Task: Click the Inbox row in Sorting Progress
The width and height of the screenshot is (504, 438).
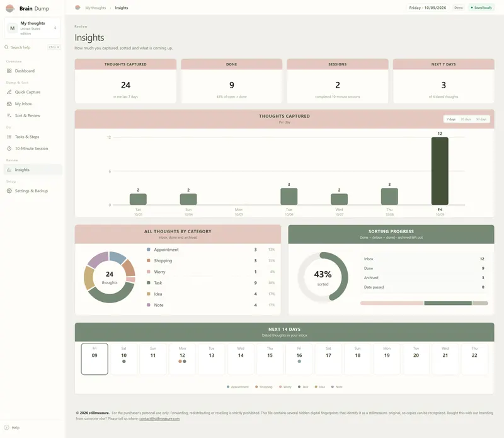Action: click(424, 259)
